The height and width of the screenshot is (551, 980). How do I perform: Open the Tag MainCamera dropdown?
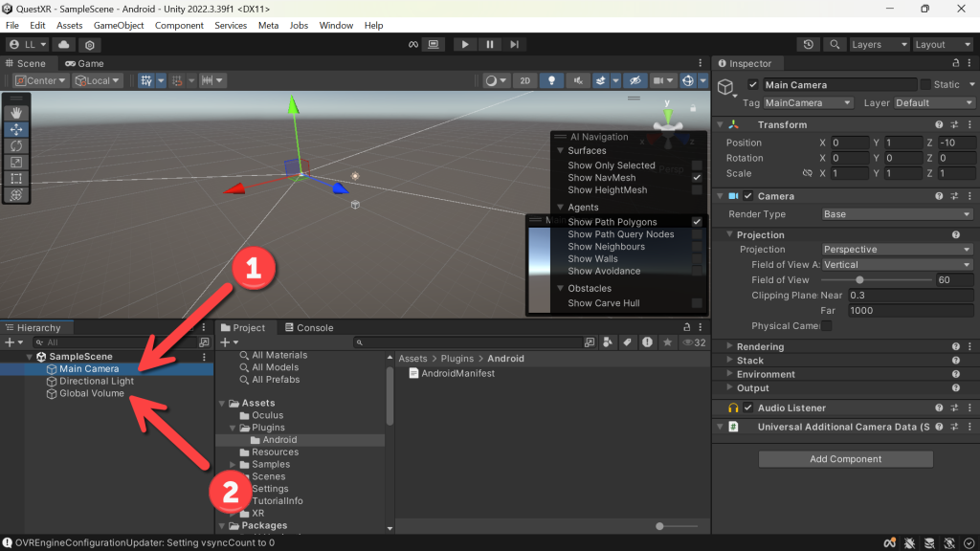coord(808,103)
